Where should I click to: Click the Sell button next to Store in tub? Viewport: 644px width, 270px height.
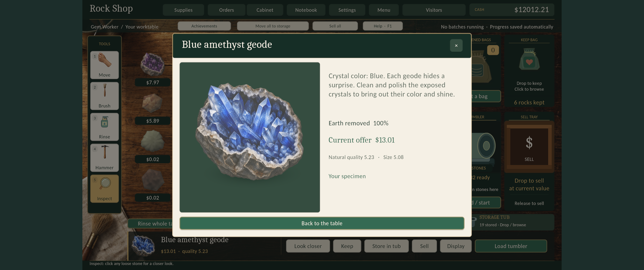pos(424,246)
